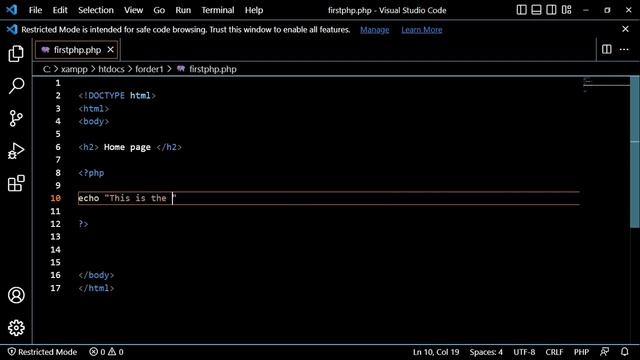Click the PHP file icon in tab

[x=45, y=50]
